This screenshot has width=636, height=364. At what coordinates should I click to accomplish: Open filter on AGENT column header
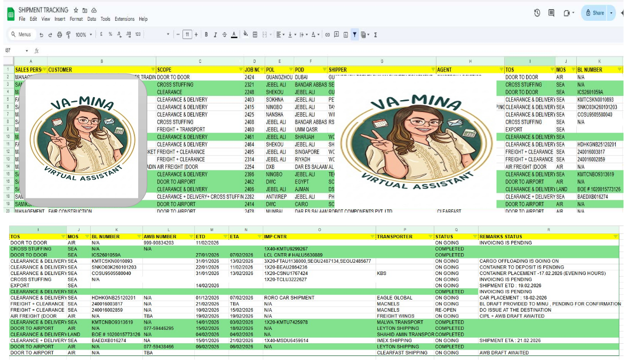[502, 70]
